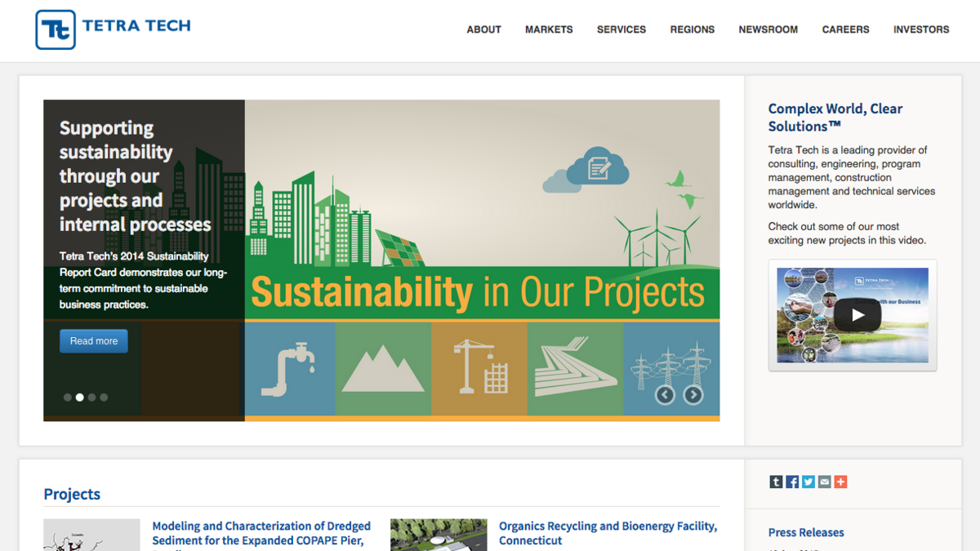
Task: Click the Tetra Tech logo
Action: 114,29
